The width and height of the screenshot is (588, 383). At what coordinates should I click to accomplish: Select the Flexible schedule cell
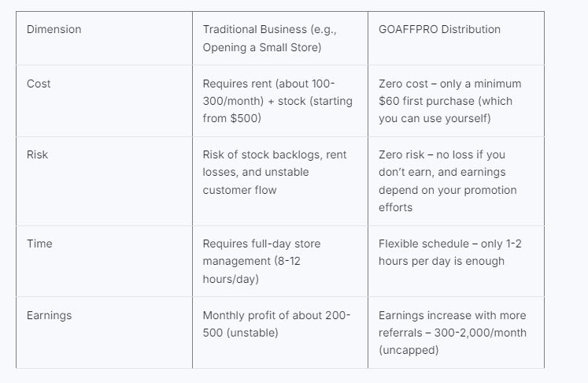coord(449,252)
